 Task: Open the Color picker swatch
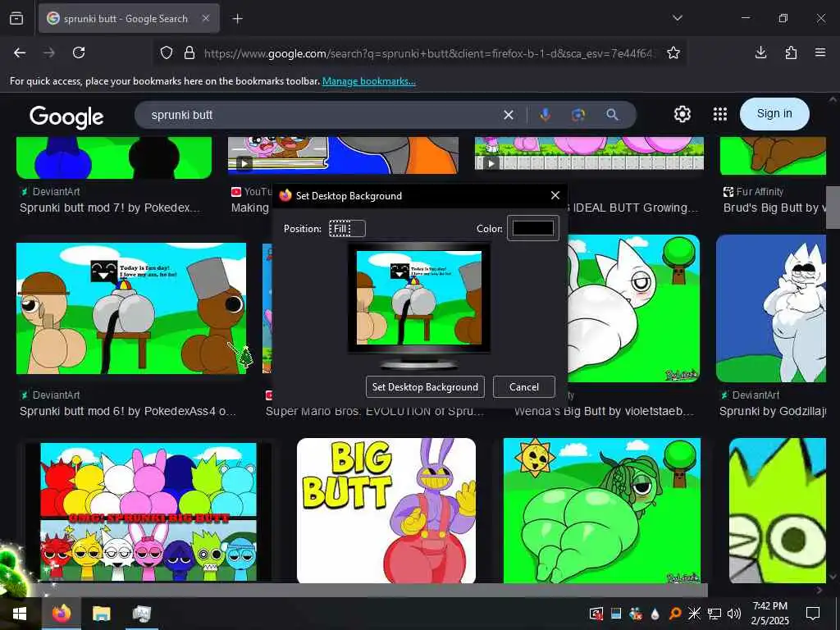(x=533, y=228)
